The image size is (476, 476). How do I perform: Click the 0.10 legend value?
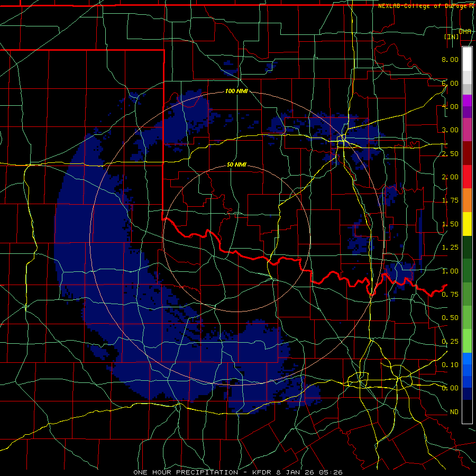[450, 365]
